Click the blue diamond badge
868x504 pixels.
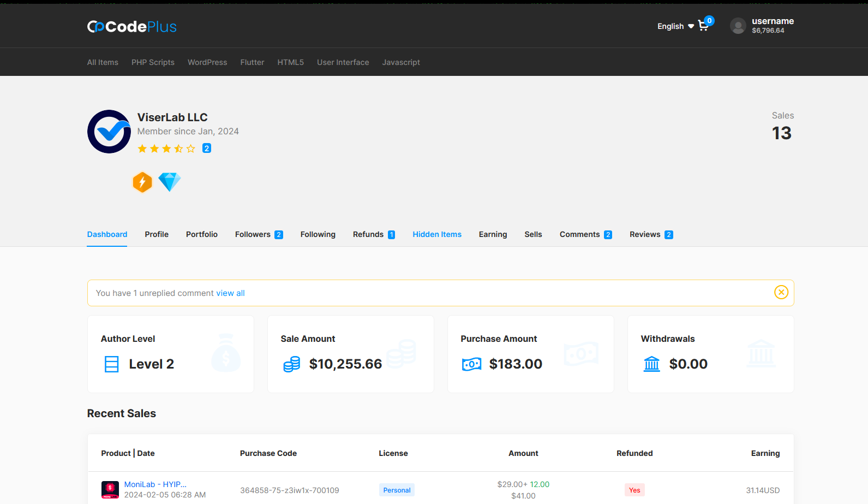coord(170,182)
